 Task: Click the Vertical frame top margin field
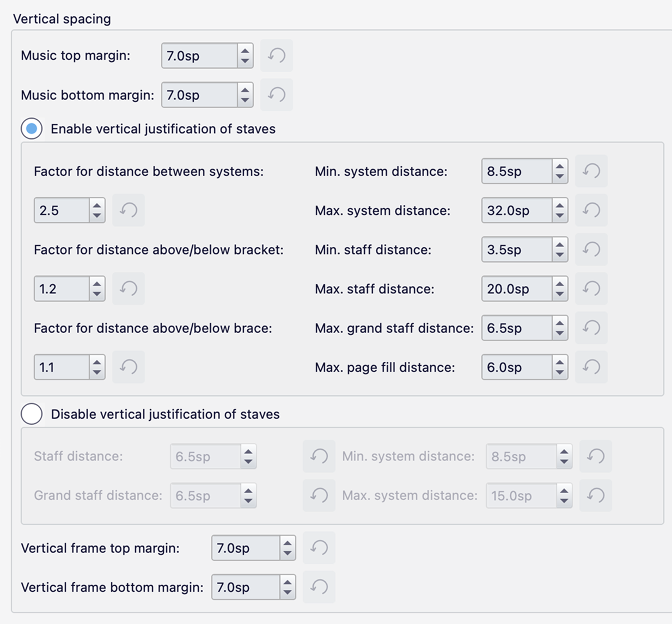tap(246, 548)
